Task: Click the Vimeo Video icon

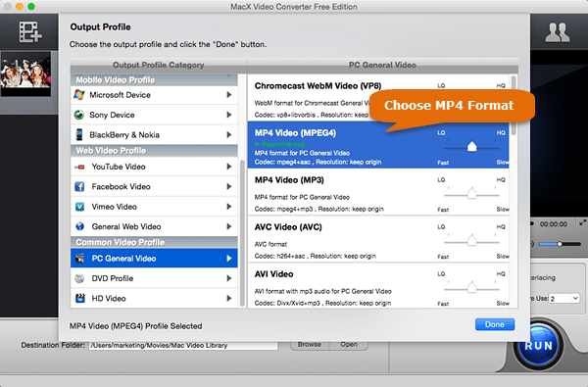Action: (x=79, y=207)
